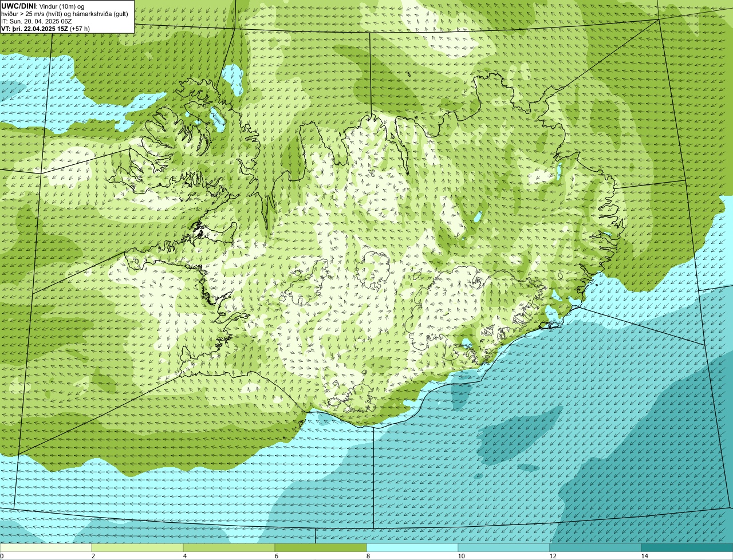Click the 4–6 m/s green legend segment
The height and width of the screenshot is (560, 733).
point(229,548)
